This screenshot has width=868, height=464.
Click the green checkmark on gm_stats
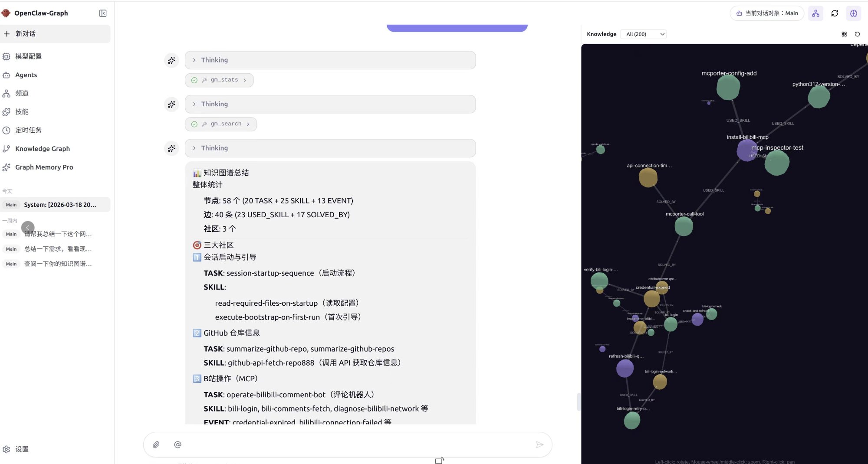point(194,80)
